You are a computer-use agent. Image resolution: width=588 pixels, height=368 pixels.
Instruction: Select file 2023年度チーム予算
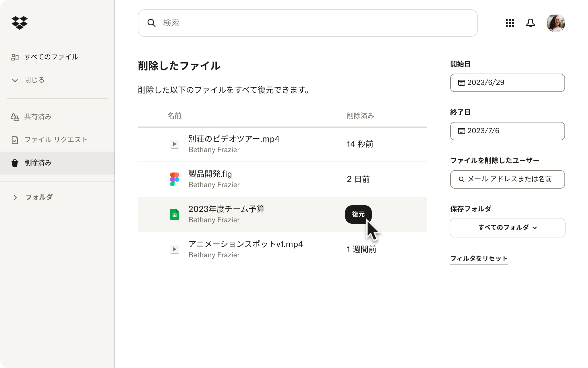coord(226,209)
